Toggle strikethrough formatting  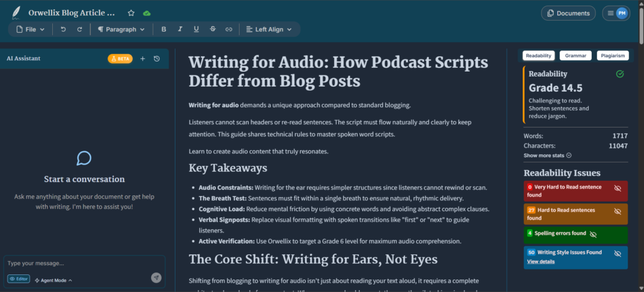tap(213, 30)
